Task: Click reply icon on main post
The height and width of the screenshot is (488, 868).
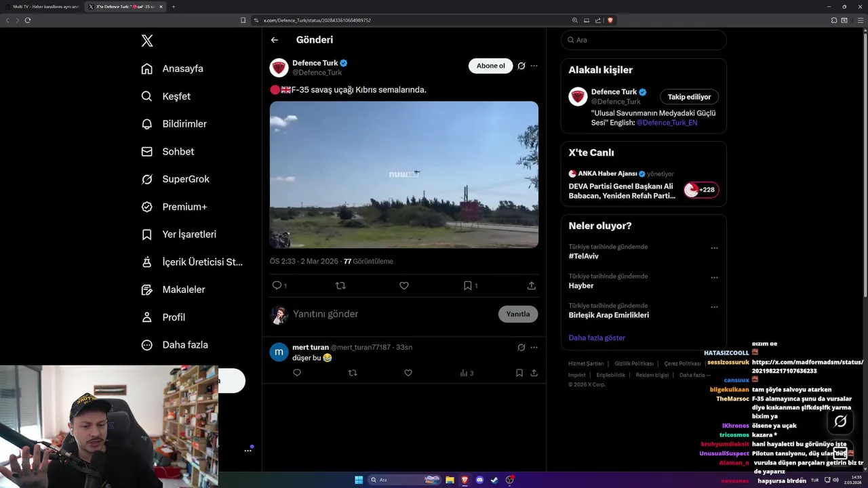Action: click(277, 285)
